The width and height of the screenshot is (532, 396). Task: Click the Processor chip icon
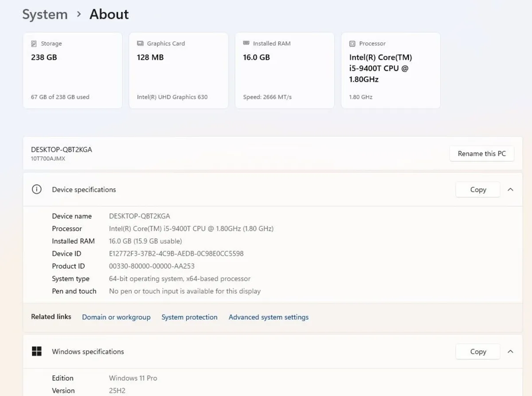(352, 44)
